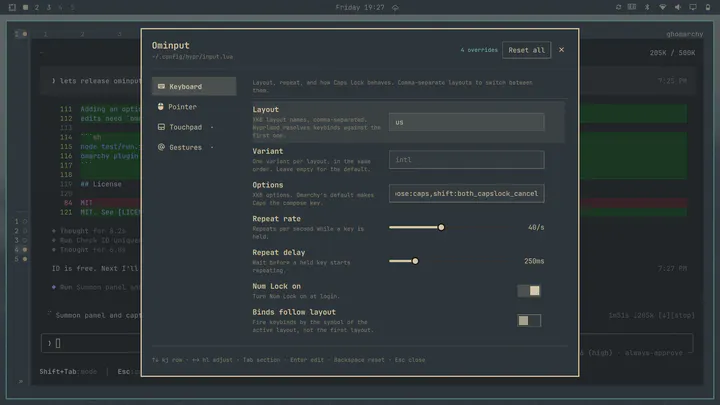Click the 205K / 500K token counter in terminal

[672, 53]
